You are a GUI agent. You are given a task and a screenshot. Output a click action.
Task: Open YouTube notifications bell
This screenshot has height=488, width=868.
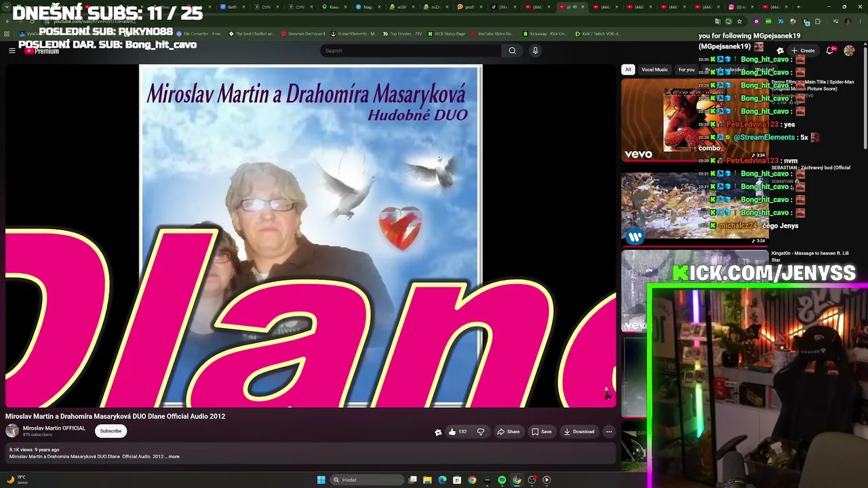click(830, 51)
